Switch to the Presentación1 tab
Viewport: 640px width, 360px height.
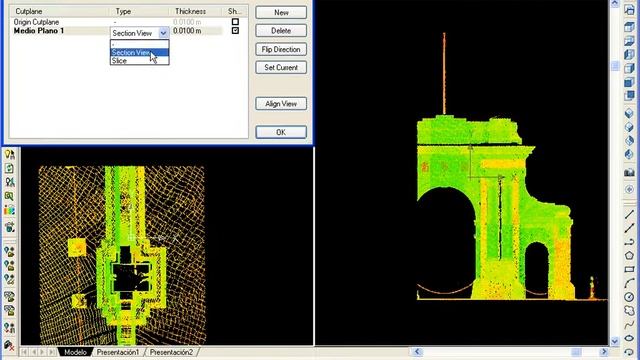pyautogui.click(x=118, y=352)
